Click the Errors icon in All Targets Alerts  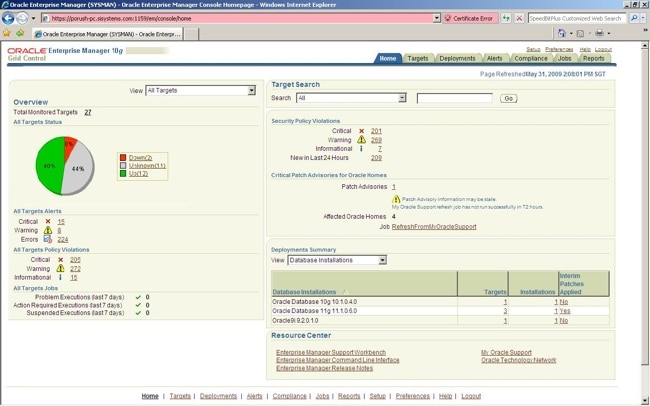[48, 239]
